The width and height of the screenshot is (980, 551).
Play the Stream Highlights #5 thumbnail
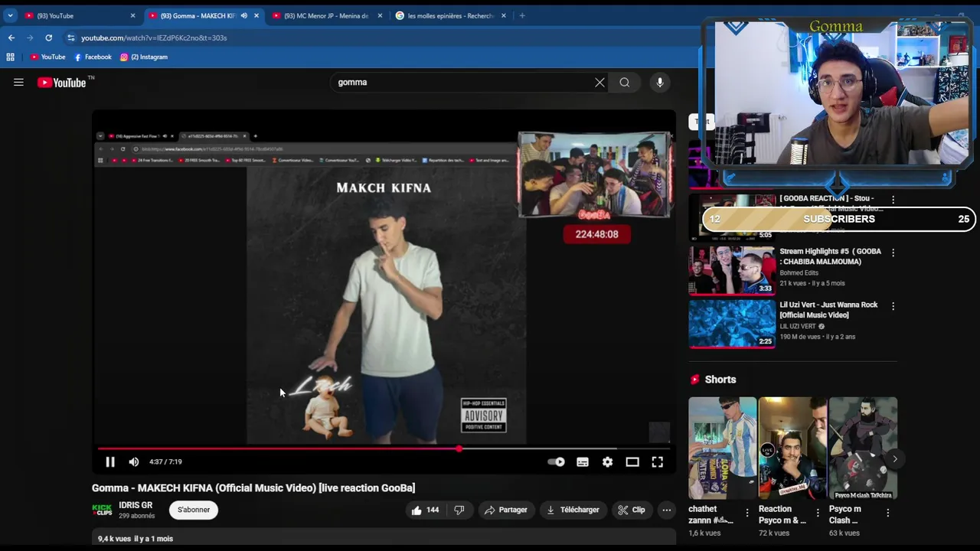point(732,270)
